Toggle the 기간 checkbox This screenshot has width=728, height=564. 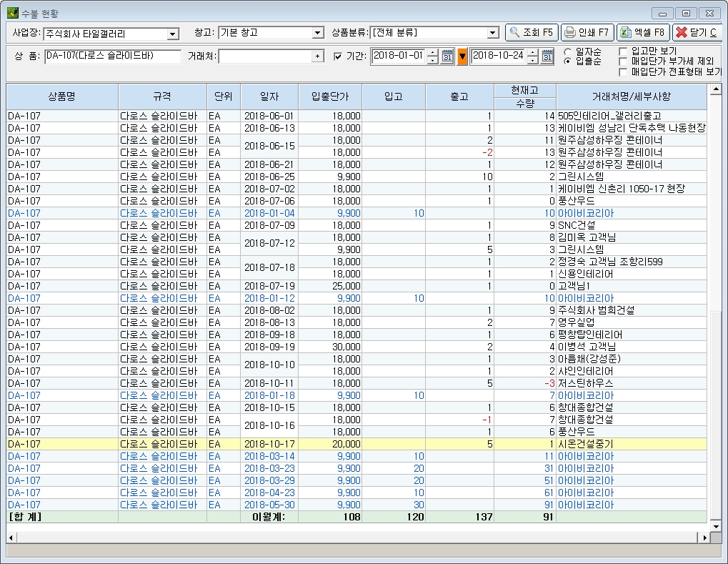coord(338,56)
